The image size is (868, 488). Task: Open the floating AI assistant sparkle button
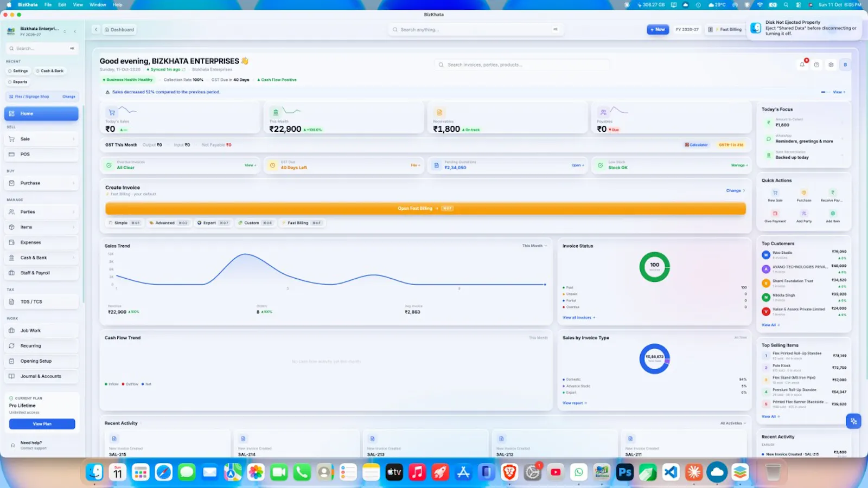pos(853,421)
